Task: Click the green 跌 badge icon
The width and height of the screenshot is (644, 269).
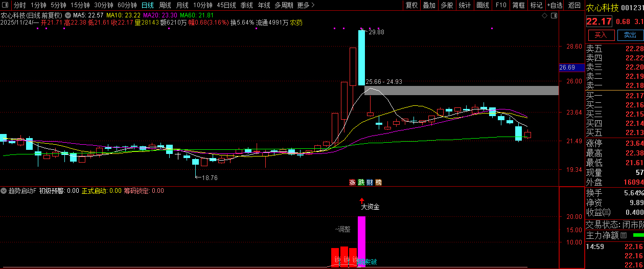Action: click(361, 183)
